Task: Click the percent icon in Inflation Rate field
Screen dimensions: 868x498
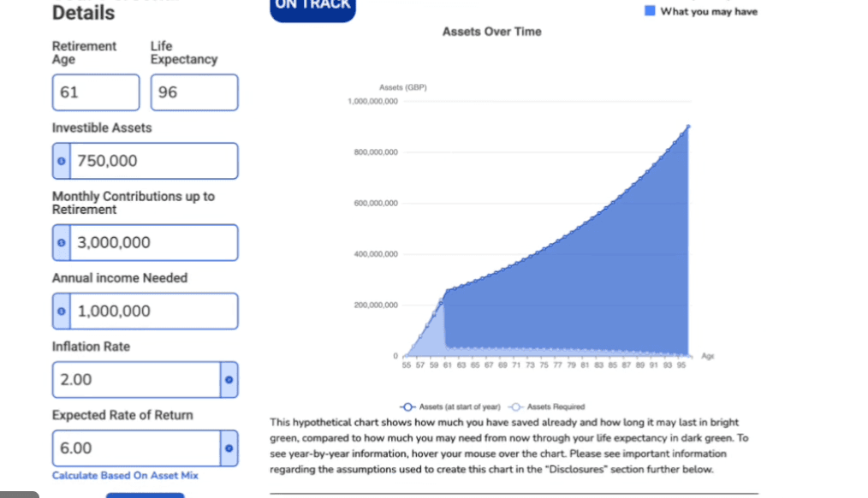Action: tap(229, 380)
